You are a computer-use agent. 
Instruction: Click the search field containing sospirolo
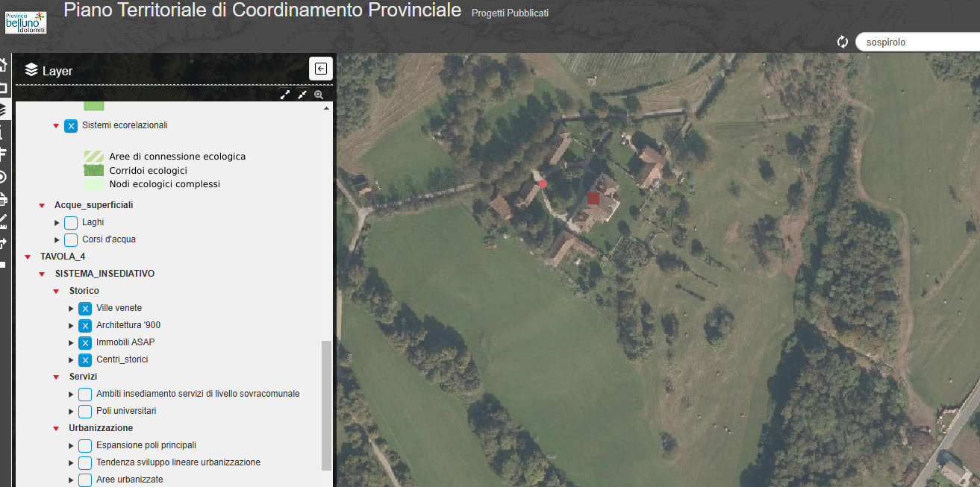[918, 43]
